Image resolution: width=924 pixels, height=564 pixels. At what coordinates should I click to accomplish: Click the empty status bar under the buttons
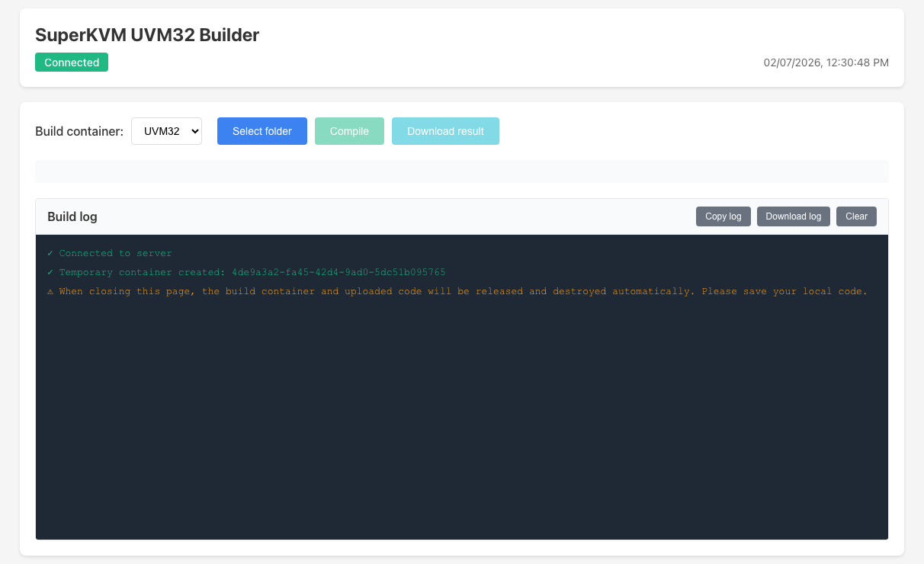coord(461,171)
